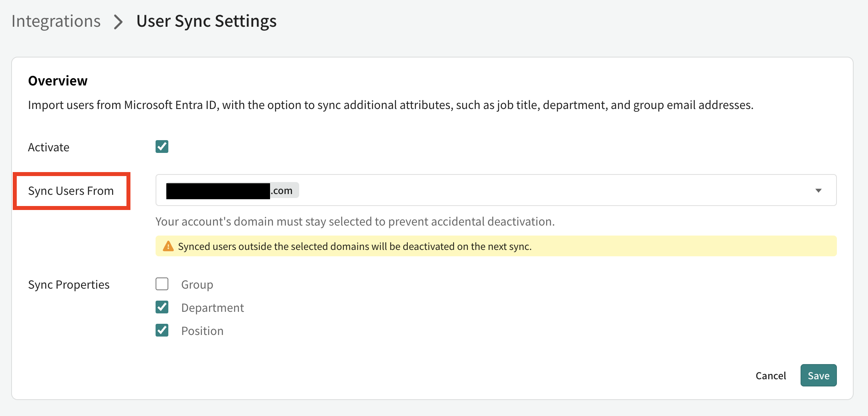Click the Department label text
Image resolution: width=868 pixels, height=416 pixels.
(x=213, y=308)
